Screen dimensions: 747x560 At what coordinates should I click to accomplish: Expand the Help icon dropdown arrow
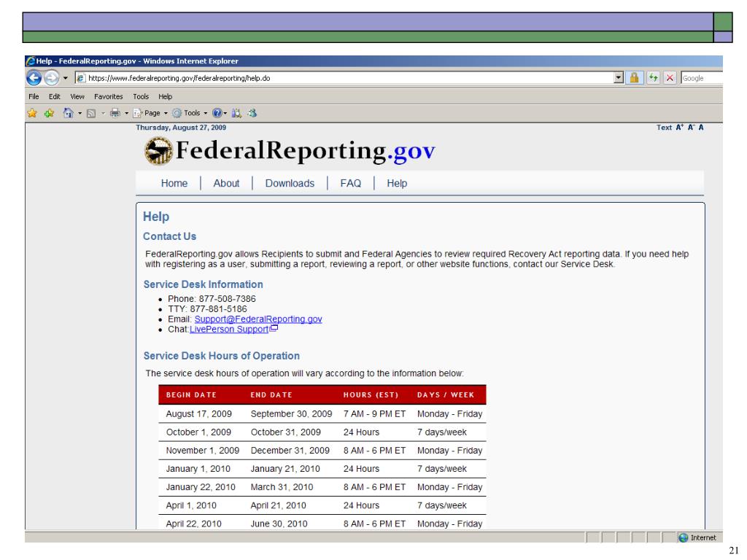[225, 113]
